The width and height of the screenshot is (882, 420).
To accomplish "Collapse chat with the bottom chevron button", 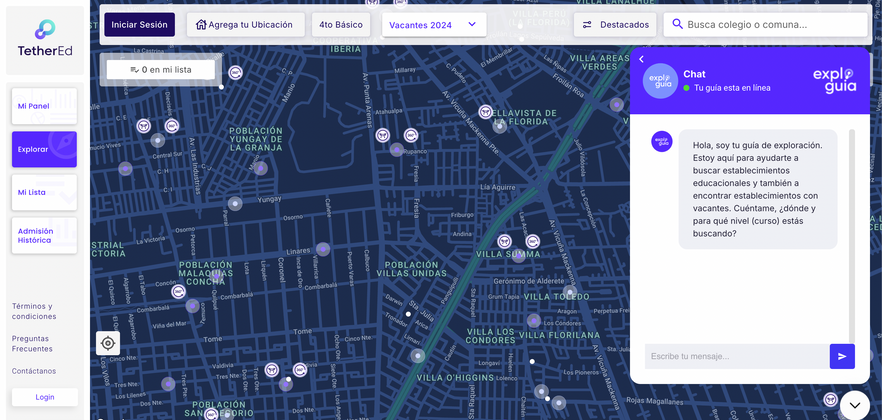I will [854, 404].
